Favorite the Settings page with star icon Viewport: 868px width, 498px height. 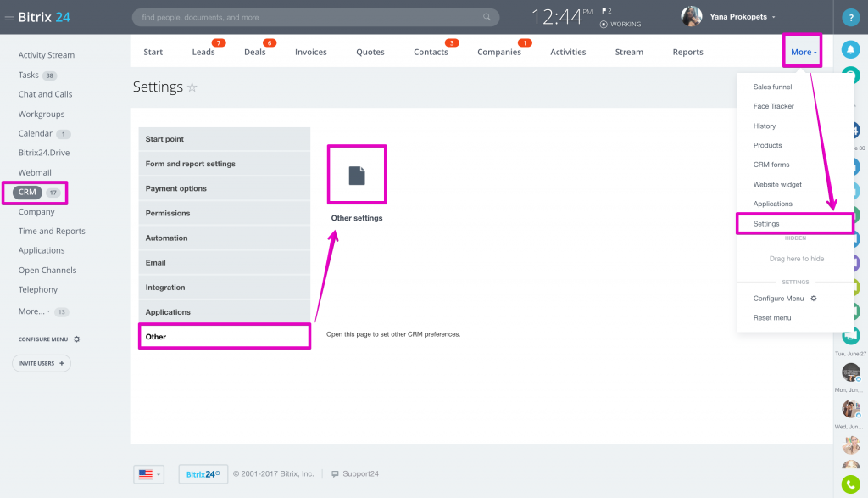point(192,87)
